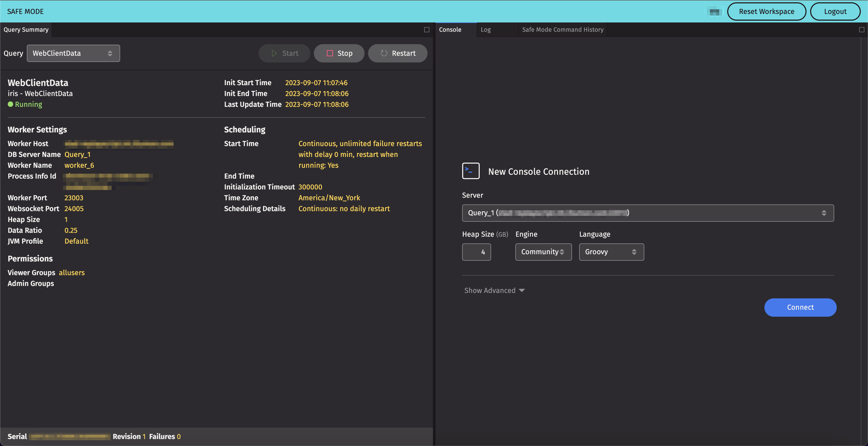This screenshot has height=446, width=868.
Task: Click the Init End Time value
Action: [x=317, y=94]
